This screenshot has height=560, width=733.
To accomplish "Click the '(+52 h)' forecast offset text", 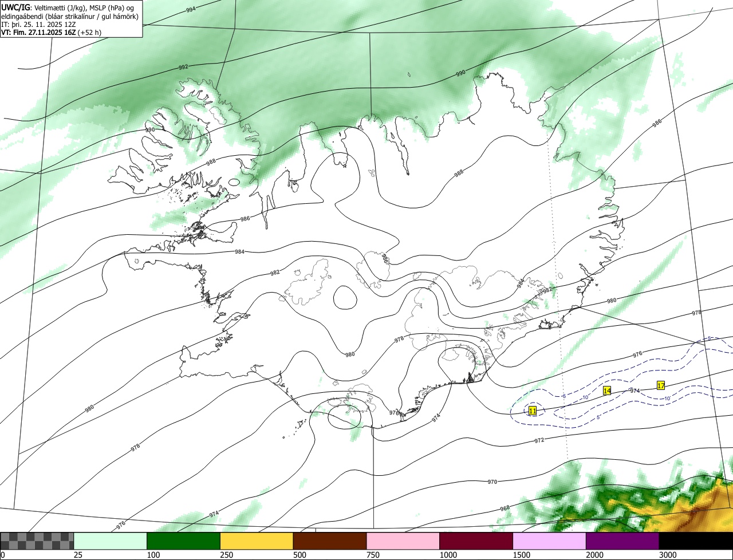I will pos(90,33).
